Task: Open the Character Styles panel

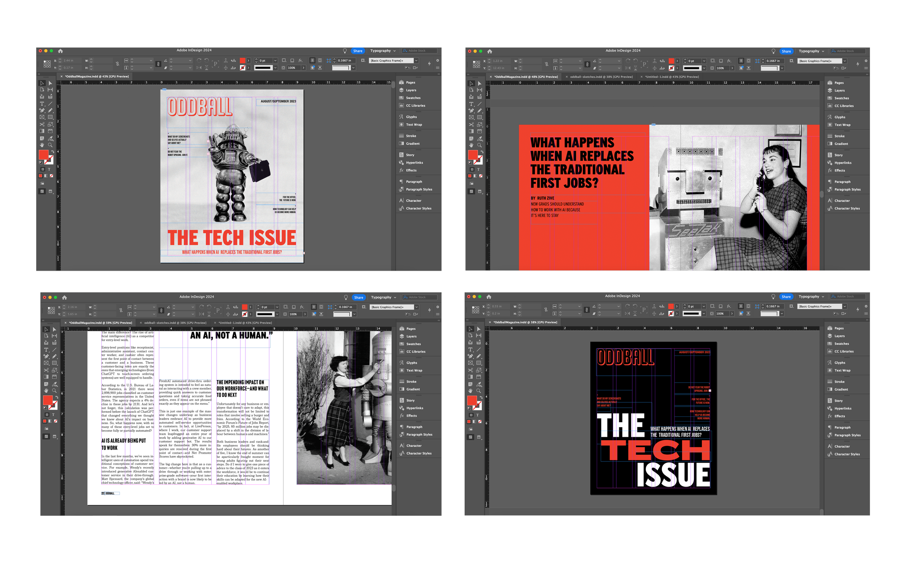Action: pyautogui.click(x=419, y=208)
